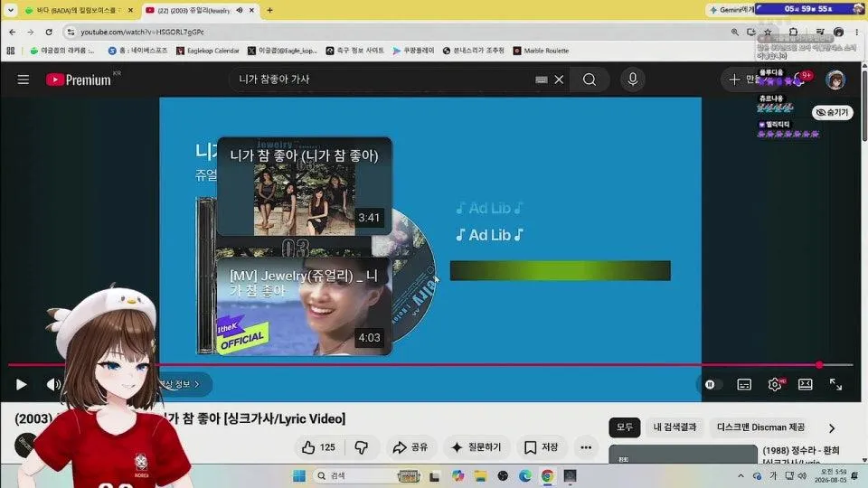
Task: Like the video with 125 likes
Action: tap(319, 447)
